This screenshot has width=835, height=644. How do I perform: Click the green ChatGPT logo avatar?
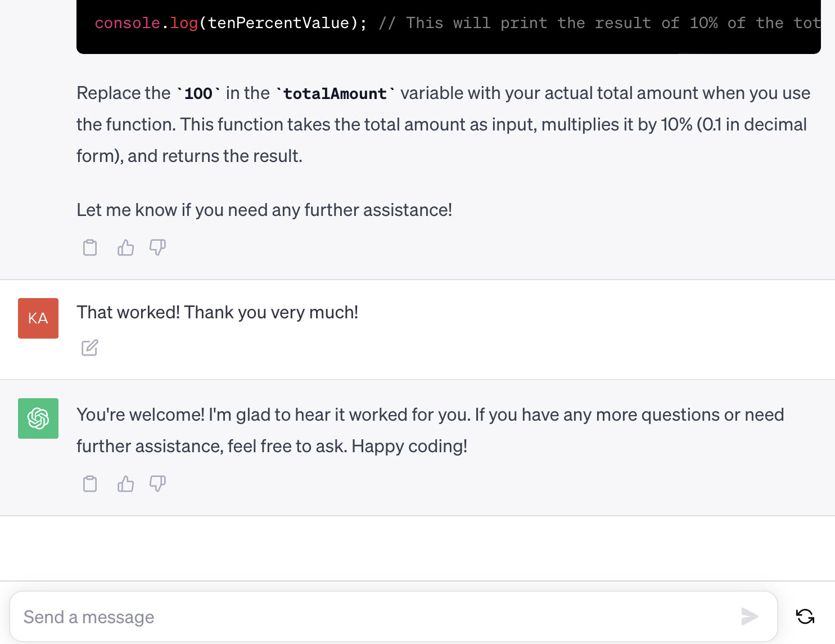click(x=38, y=418)
